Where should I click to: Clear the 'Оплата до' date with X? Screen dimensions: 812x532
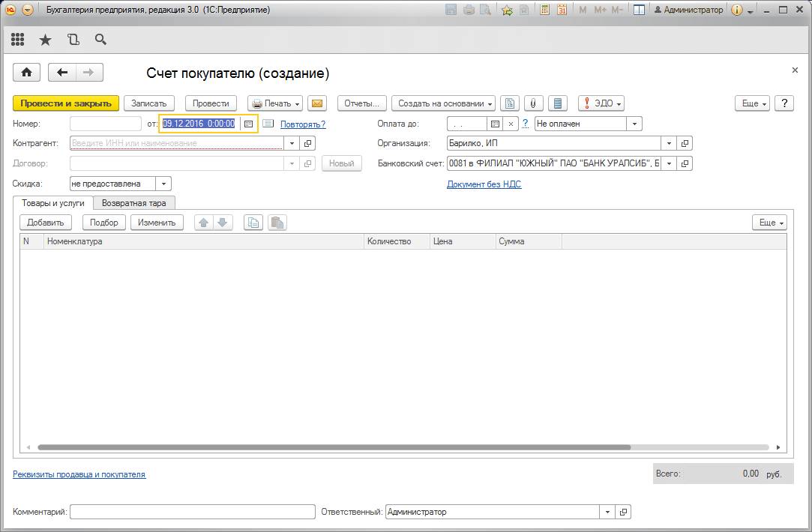511,124
